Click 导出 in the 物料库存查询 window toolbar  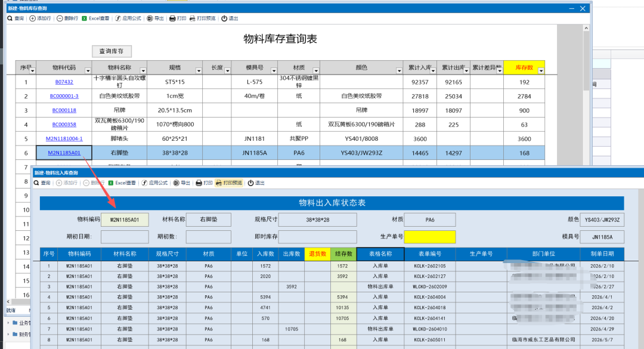coord(156,18)
